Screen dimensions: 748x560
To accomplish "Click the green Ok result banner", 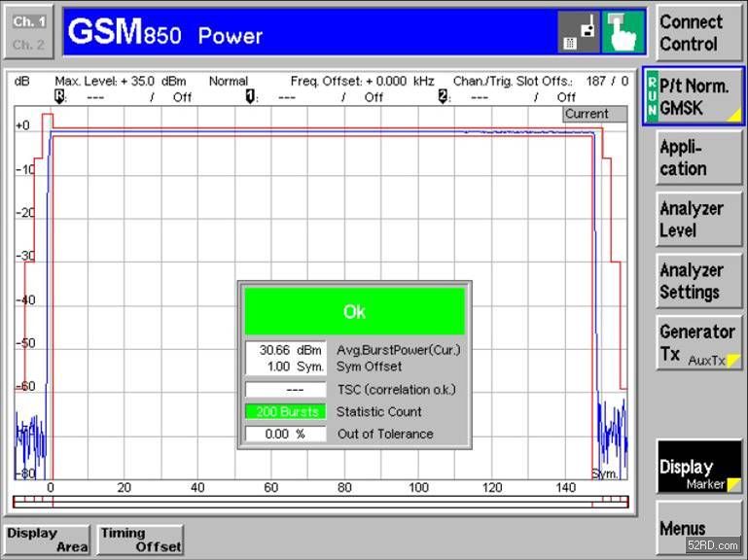I will [x=354, y=311].
